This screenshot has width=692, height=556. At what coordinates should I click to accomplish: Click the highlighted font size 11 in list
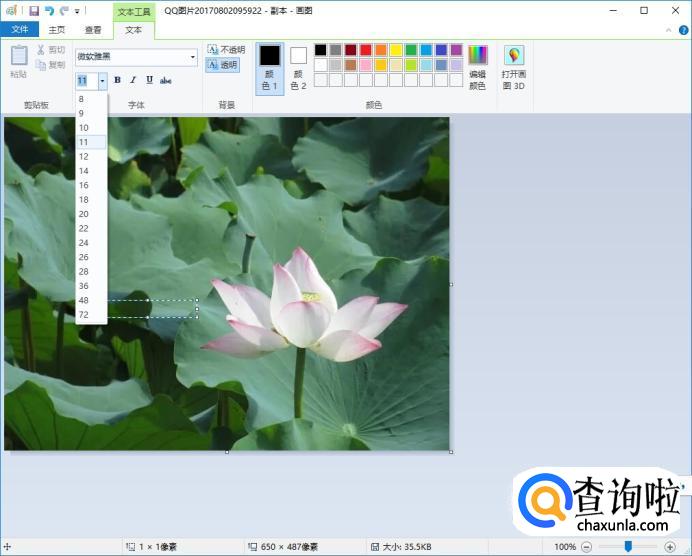tap(91, 142)
